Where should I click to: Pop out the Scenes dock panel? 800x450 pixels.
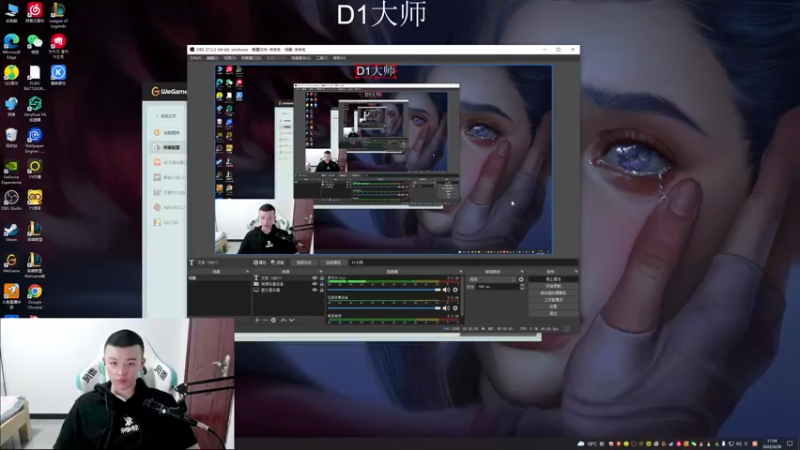[x=247, y=271]
